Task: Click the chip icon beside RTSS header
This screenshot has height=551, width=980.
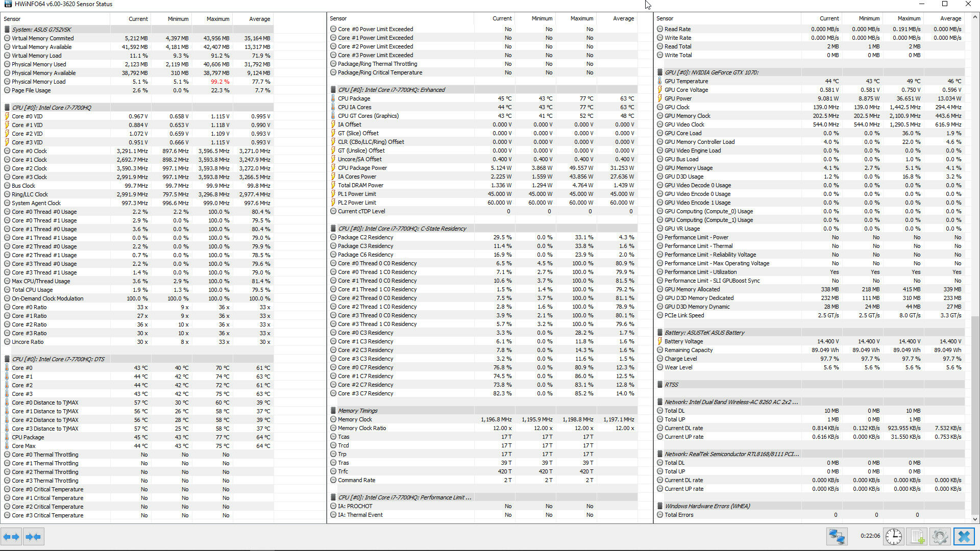Action: pyautogui.click(x=660, y=385)
